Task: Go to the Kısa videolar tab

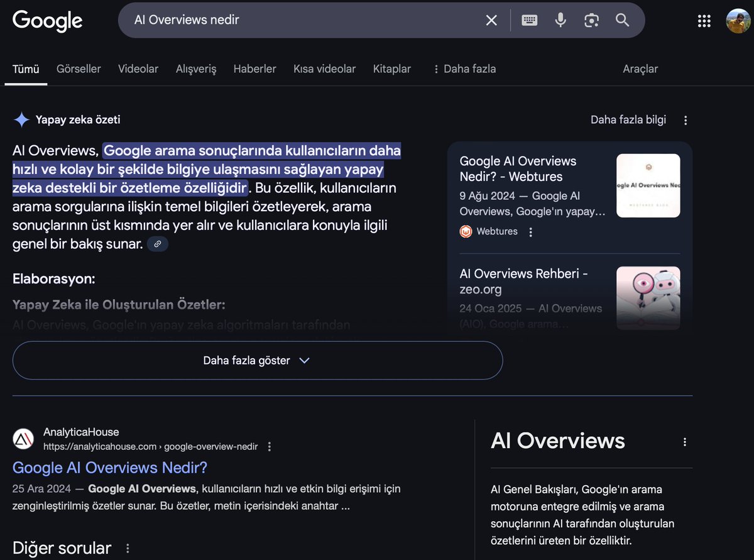Action: coord(324,69)
